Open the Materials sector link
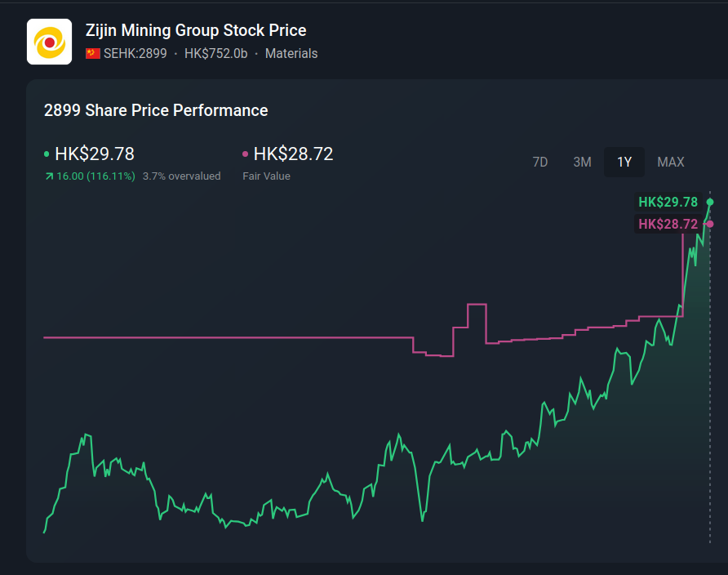This screenshot has height=575, width=728. coord(291,54)
